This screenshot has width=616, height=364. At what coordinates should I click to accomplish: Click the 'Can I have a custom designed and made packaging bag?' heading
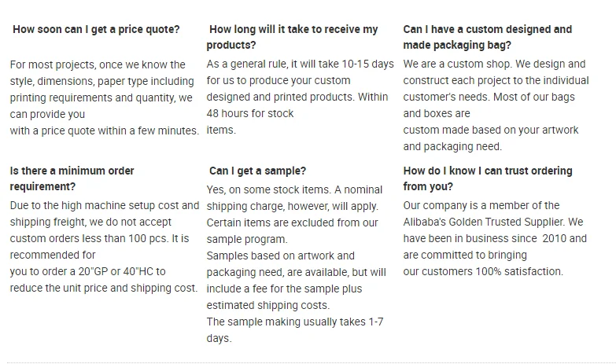coord(488,37)
